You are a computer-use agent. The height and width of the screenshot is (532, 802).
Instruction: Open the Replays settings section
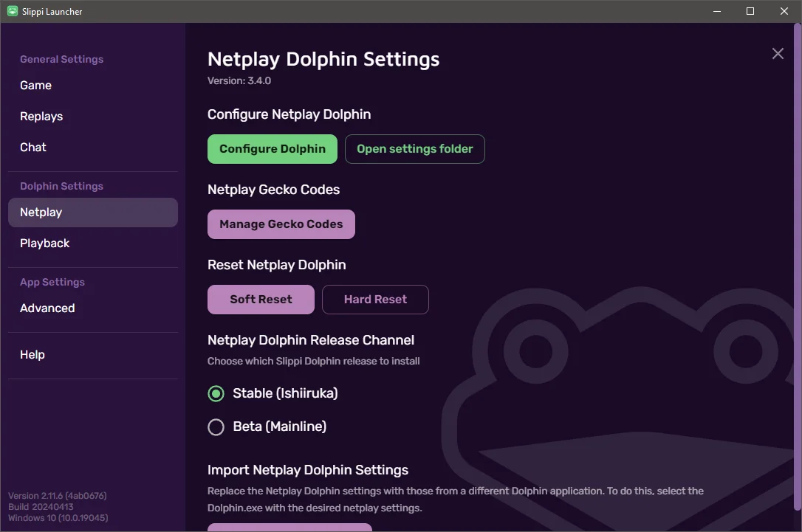tap(41, 116)
